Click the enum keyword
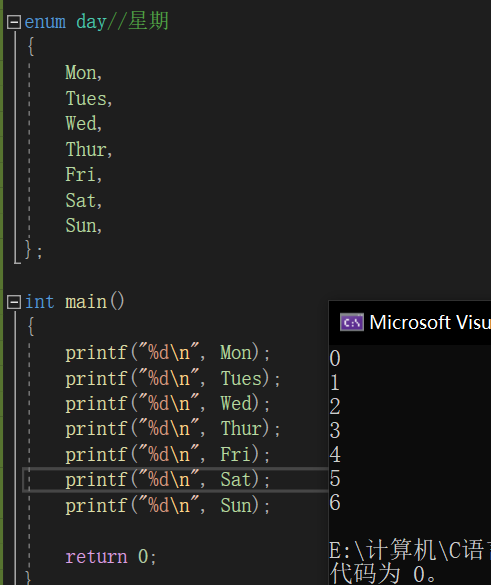Viewport: 491px width, 585px height. 45,22
